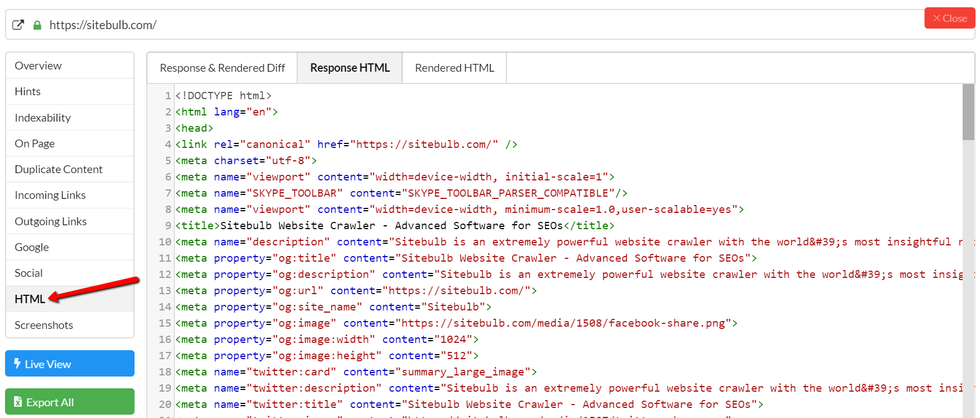Open Indexability sidebar item

pyautogui.click(x=43, y=118)
